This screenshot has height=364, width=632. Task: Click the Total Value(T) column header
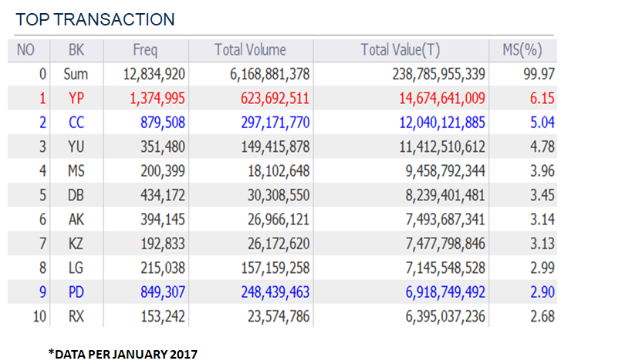[400, 50]
